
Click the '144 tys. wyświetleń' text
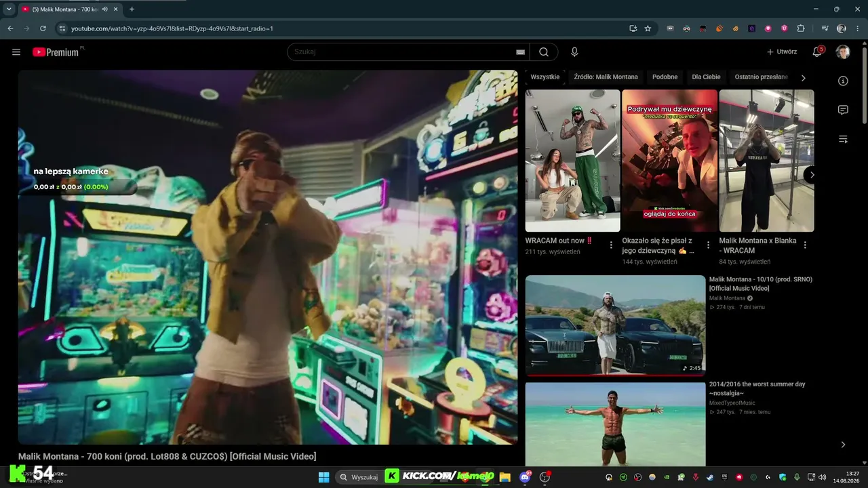pyautogui.click(x=650, y=262)
